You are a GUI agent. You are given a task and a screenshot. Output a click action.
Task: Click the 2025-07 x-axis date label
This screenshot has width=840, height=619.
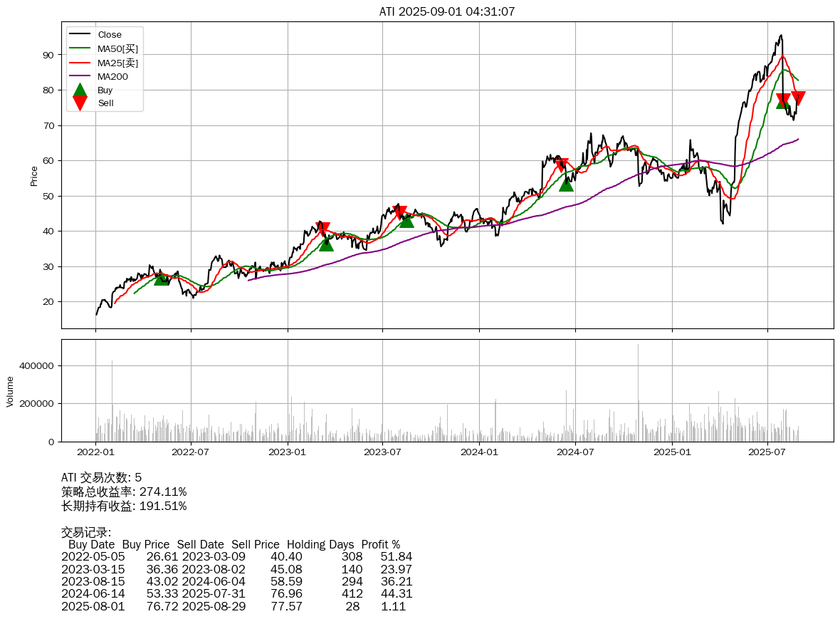[x=767, y=452]
